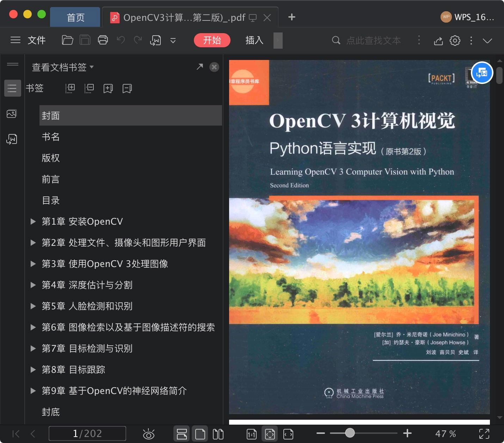This screenshot has height=443, width=504.
Task: Expand 第4章 深度估计与分割 bookmark
Action: point(33,285)
